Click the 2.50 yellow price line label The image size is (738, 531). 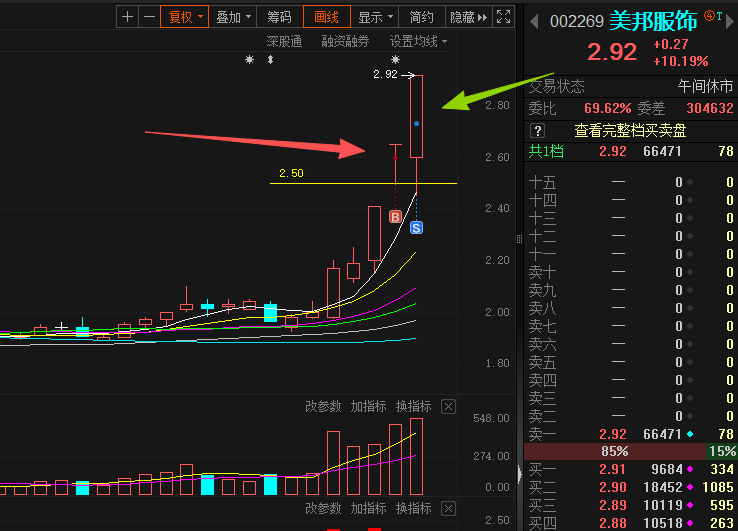pyautogui.click(x=291, y=173)
